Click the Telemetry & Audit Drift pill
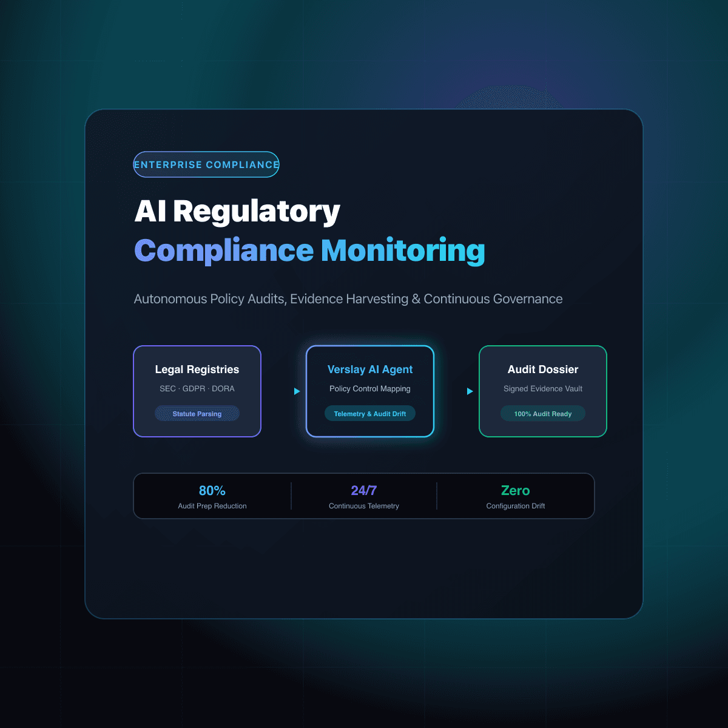 370,414
